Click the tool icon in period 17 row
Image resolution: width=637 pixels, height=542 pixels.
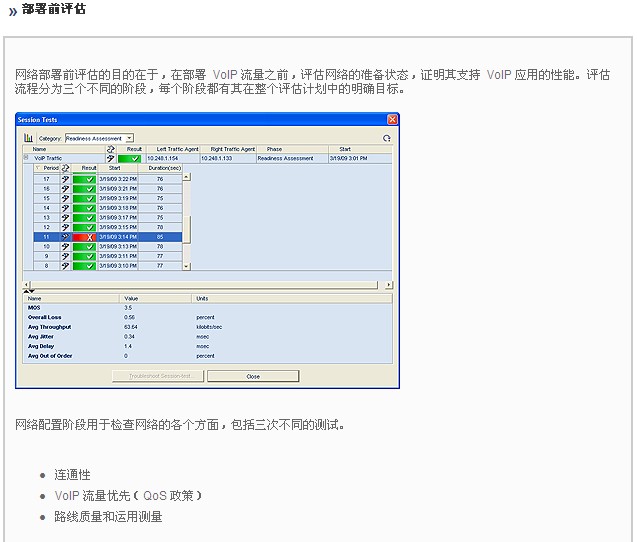click(x=65, y=179)
